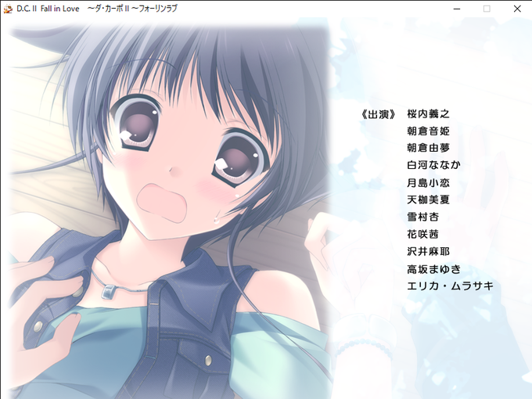Viewport: 532px width, 399px height.
Task: Click the cast name 月島小恋
Action: click(428, 183)
